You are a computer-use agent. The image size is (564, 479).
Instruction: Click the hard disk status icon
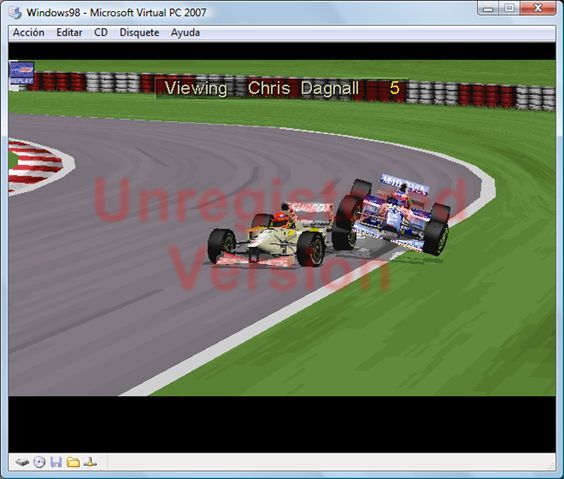point(22,462)
